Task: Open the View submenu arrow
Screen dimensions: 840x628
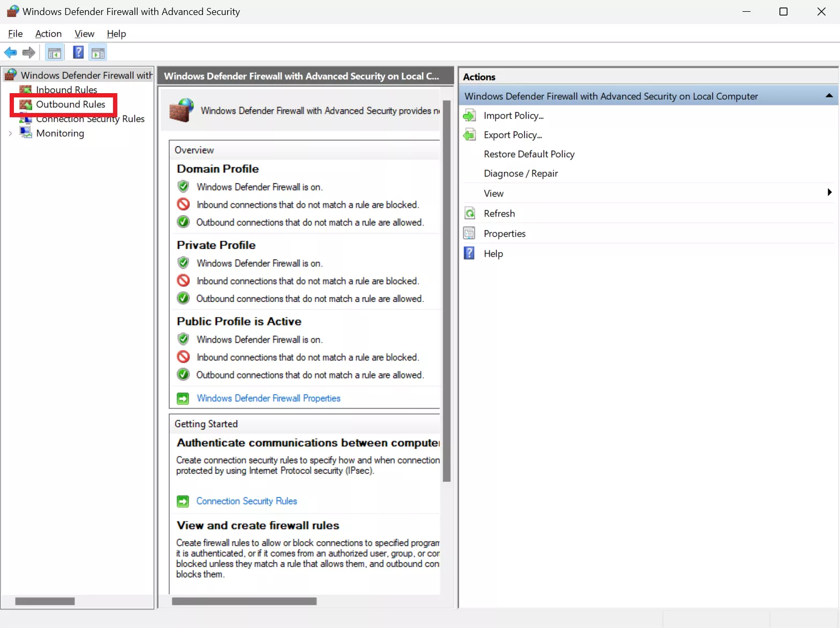Action: (829, 193)
